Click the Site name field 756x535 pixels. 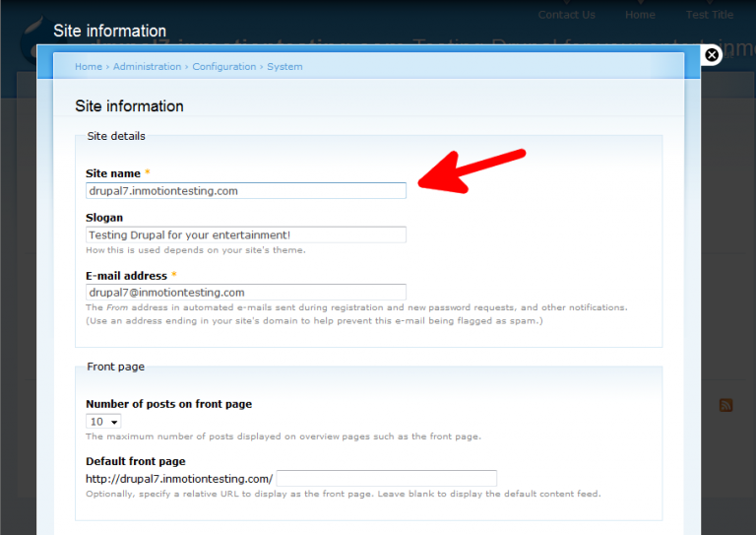click(246, 190)
